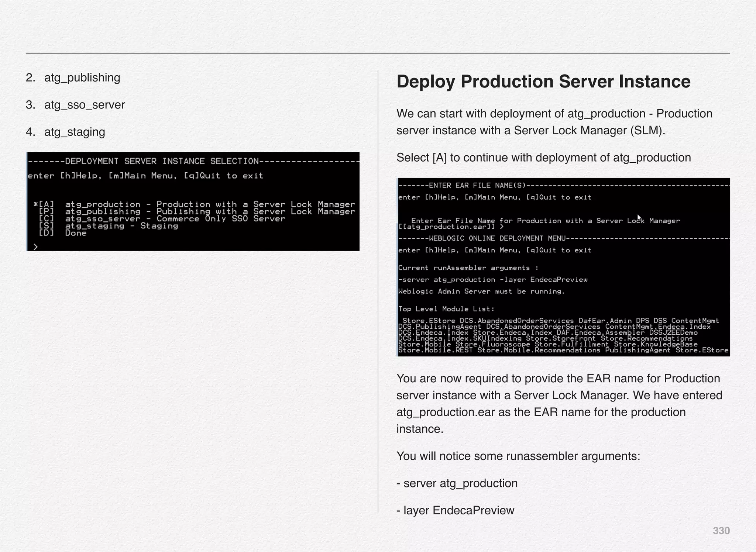Click 'You will notice some runassembler arguments:'
The width and height of the screenshot is (756, 552).
tap(518, 456)
